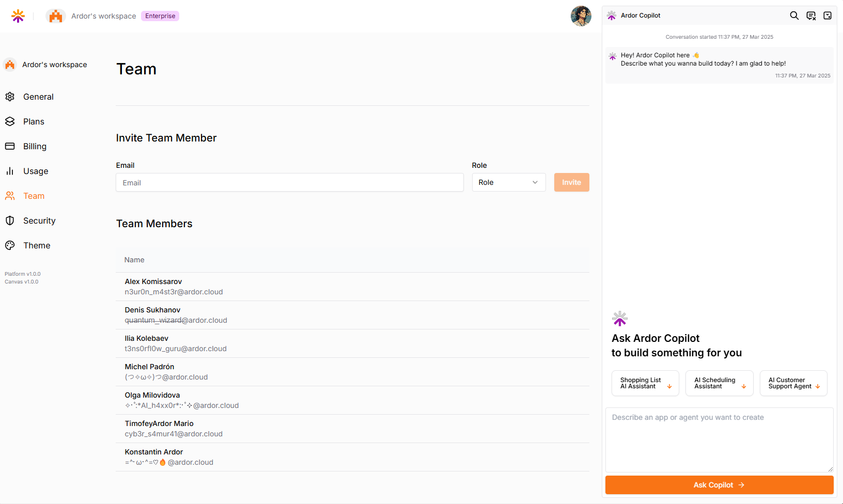This screenshot has height=504, width=843.
Task: Select the Michel Padrón member row
Action: [x=353, y=372]
